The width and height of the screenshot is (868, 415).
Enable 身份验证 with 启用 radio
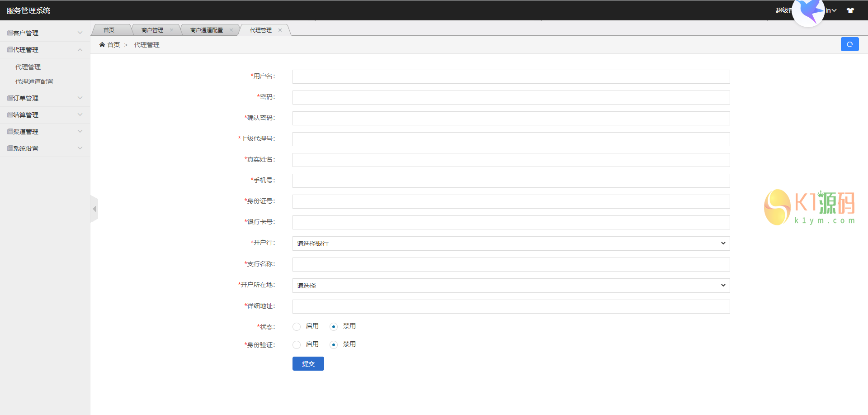click(297, 345)
